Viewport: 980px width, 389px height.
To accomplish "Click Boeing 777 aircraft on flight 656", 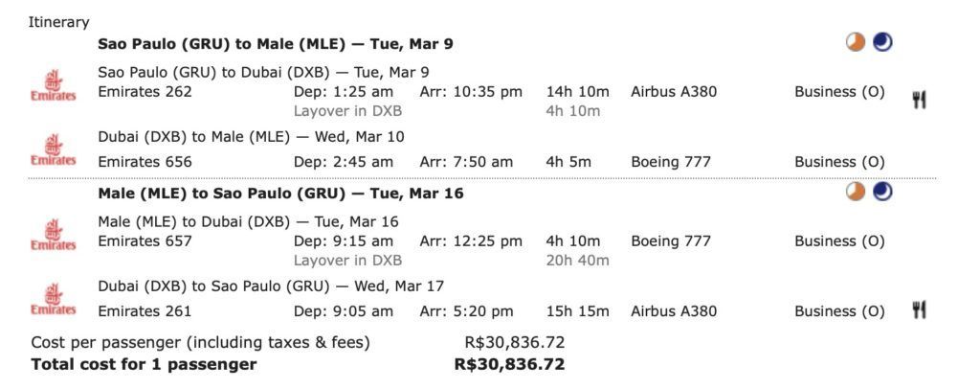I will click(671, 162).
